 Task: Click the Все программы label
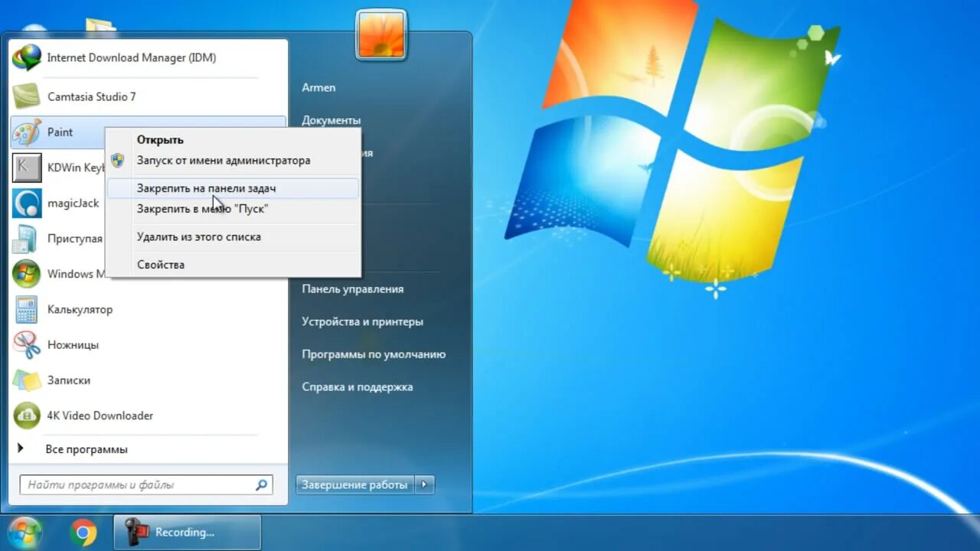(87, 449)
